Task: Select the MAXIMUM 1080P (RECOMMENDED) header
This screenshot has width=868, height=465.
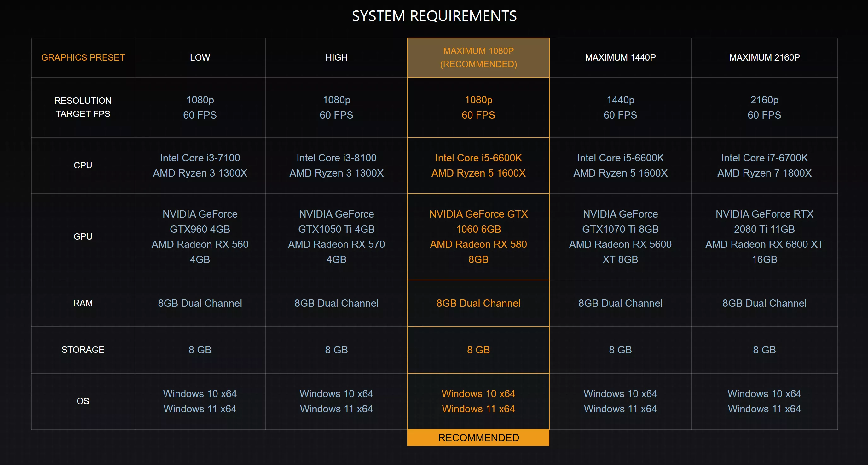Action: (x=478, y=57)
